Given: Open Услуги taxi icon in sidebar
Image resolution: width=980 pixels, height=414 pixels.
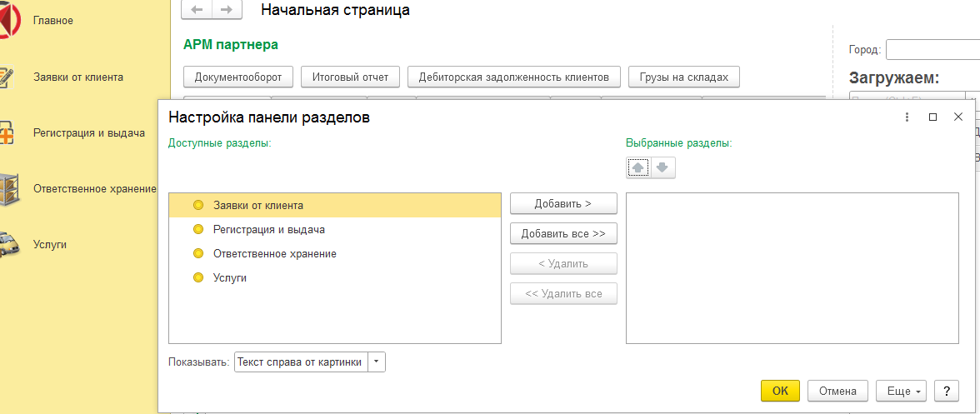Looking at the screenshot, I should point(7,245).
